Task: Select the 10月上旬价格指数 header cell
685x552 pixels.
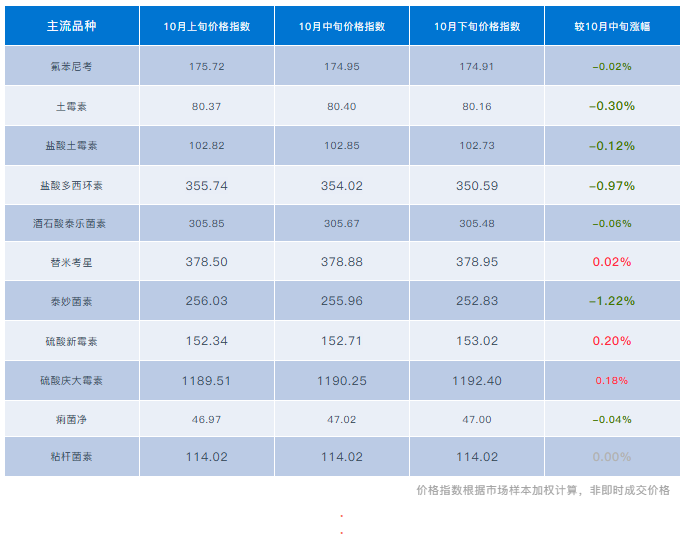Action: pyautogui.click(x=207, y=26)
